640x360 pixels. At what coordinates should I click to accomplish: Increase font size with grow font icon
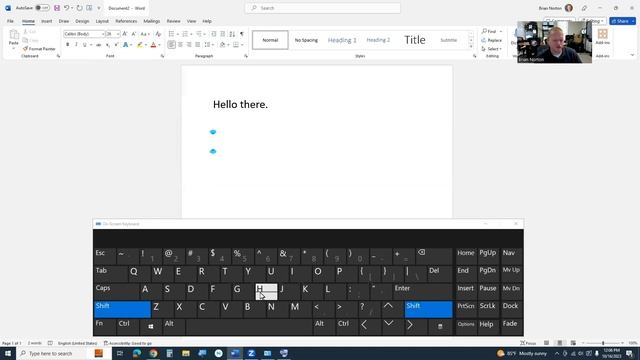coord(125,34)
